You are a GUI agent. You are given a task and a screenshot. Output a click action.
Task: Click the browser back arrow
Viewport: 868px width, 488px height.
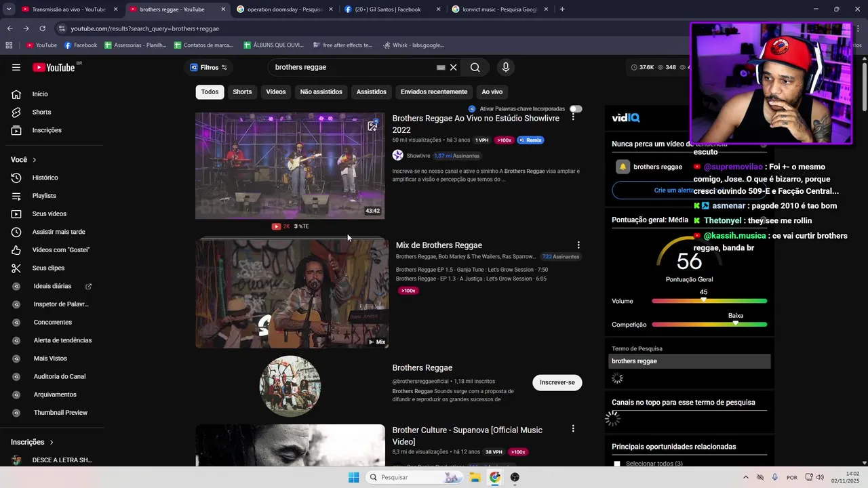tap(9, 28)
